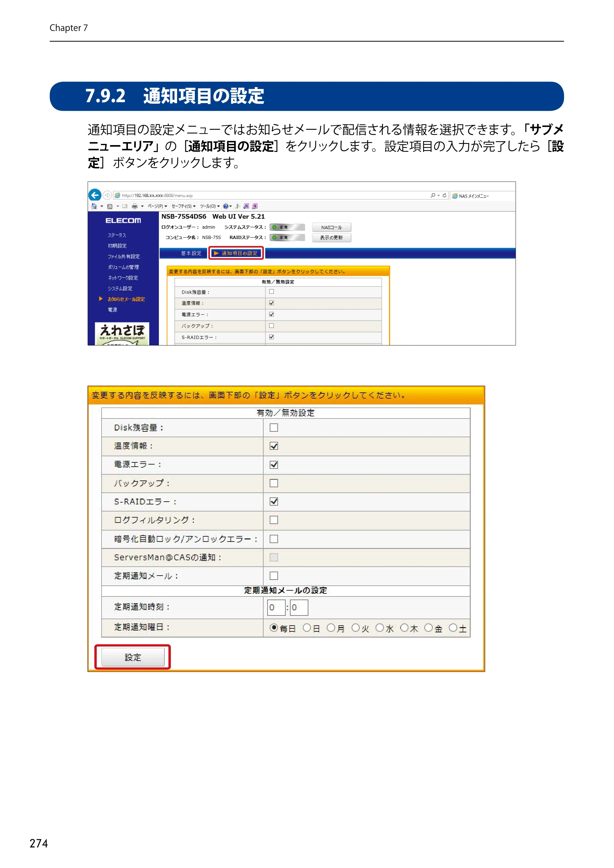614x868 pixels.
Task: Click the browser back arrow button
Action: 95,195
